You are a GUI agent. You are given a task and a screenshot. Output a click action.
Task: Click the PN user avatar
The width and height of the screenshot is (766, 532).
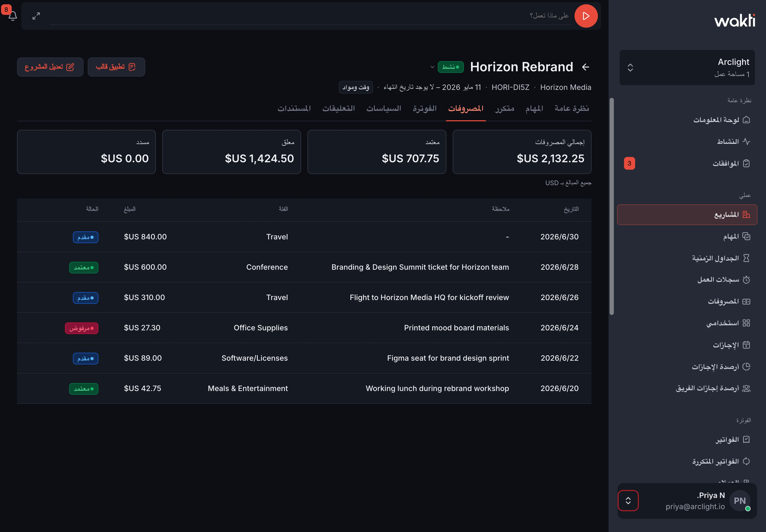[740, 500]
